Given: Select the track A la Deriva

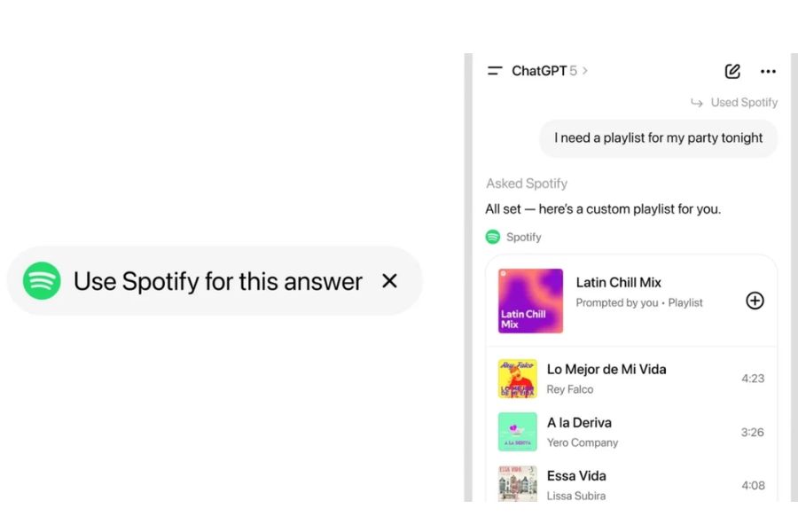Looking at the screenshot, I should pos(579,423).
